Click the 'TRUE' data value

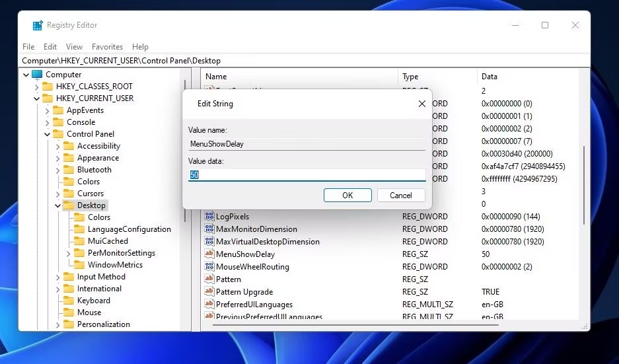point(490,292)
